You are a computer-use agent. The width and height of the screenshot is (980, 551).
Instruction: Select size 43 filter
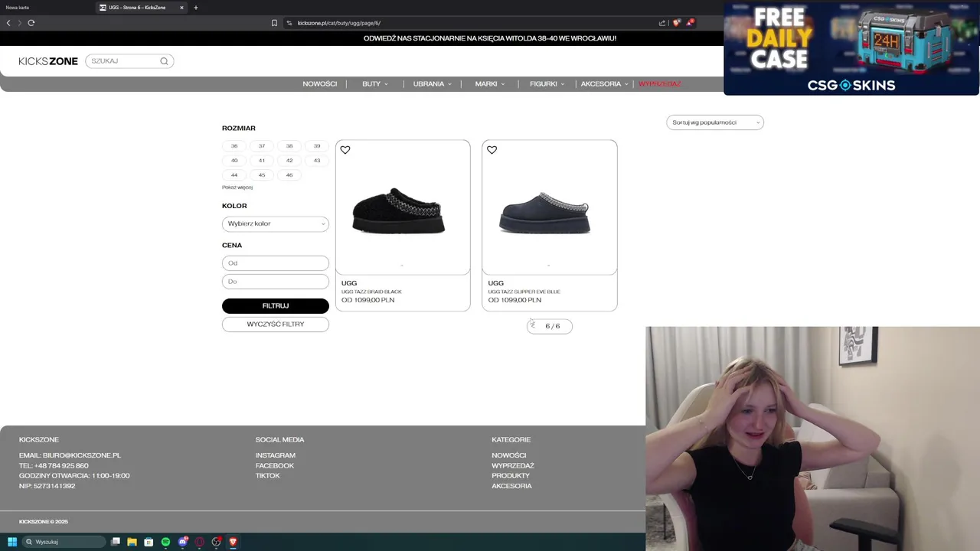tap(317, 160)
